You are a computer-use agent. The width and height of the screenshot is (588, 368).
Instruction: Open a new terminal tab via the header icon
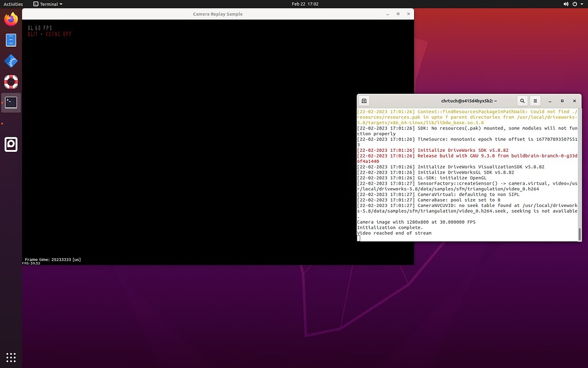(x=364, y=101)
